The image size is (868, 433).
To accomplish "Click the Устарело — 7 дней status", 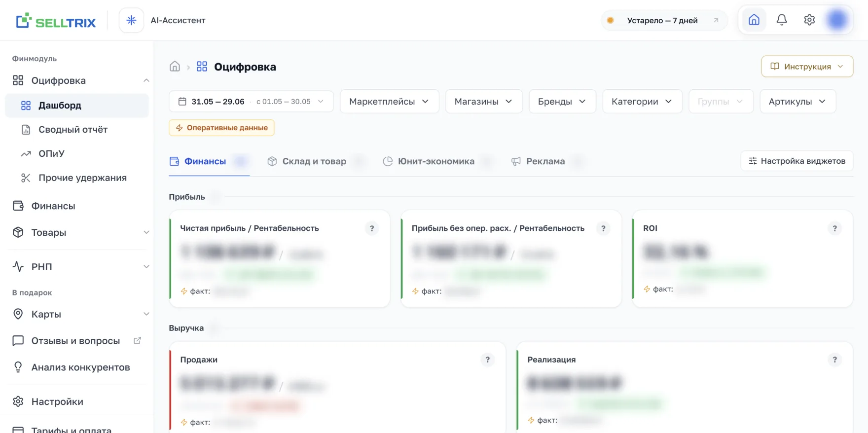I will coord(664,20).
